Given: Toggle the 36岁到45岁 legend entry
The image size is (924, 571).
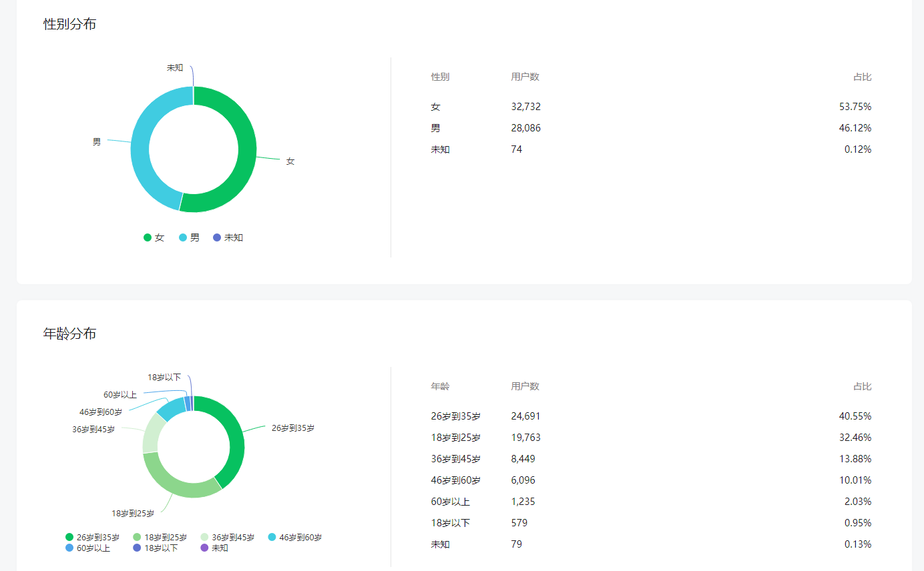Looking at the screenshot, I should click(227, 537).
